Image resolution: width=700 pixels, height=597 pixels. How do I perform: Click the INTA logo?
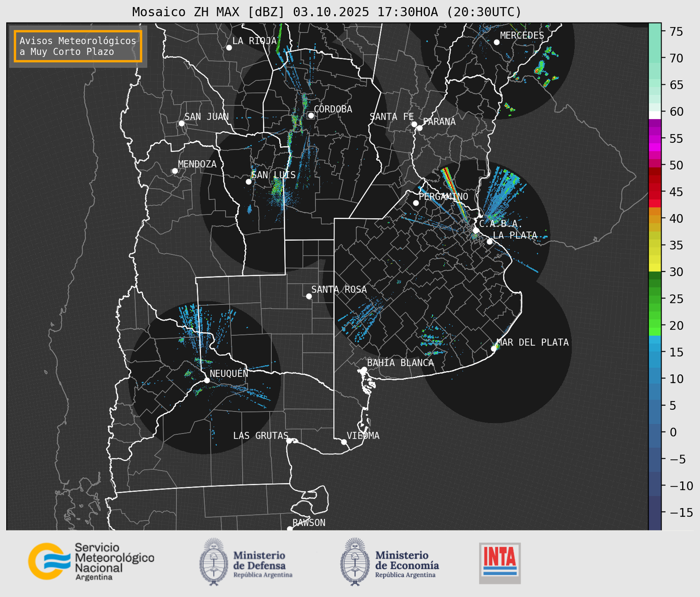coord(500,563)
